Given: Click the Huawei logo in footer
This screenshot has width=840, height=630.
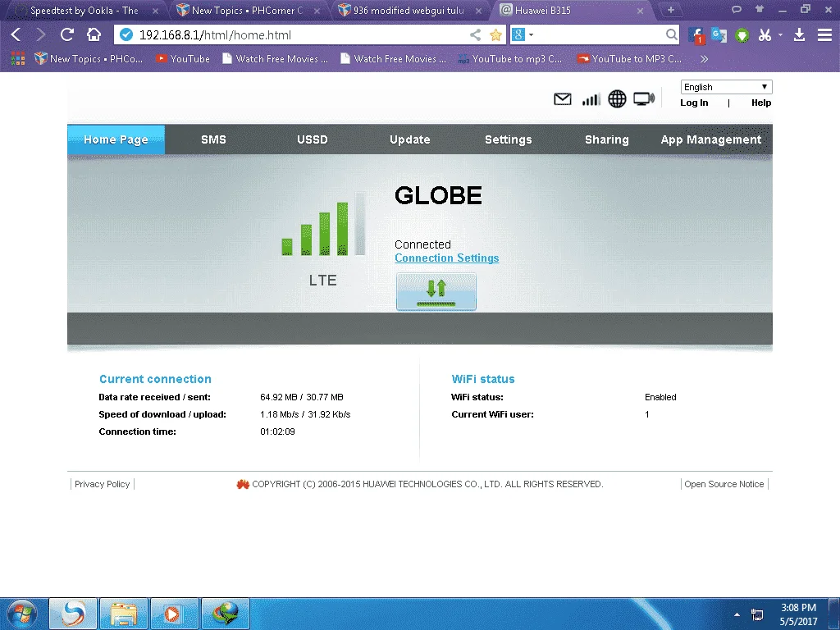Looking at the screenshot, I should click(243, 484).
